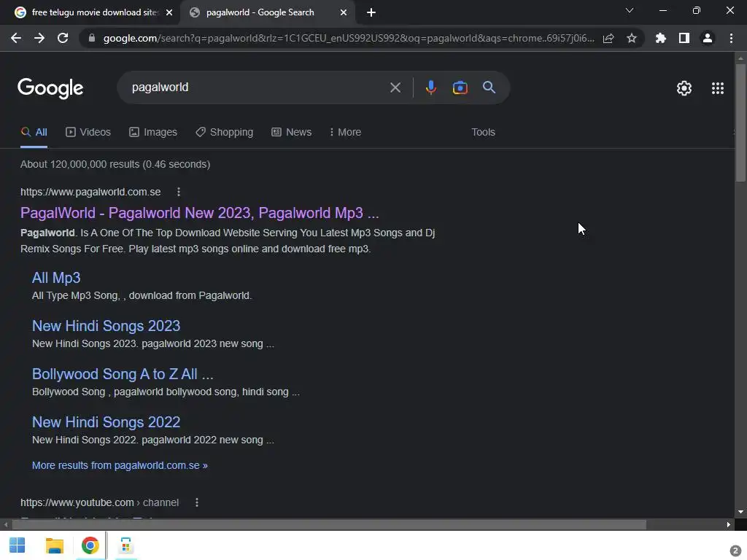Open the notification badge in the tray
The image size is (747, 560).
(735, 551)
